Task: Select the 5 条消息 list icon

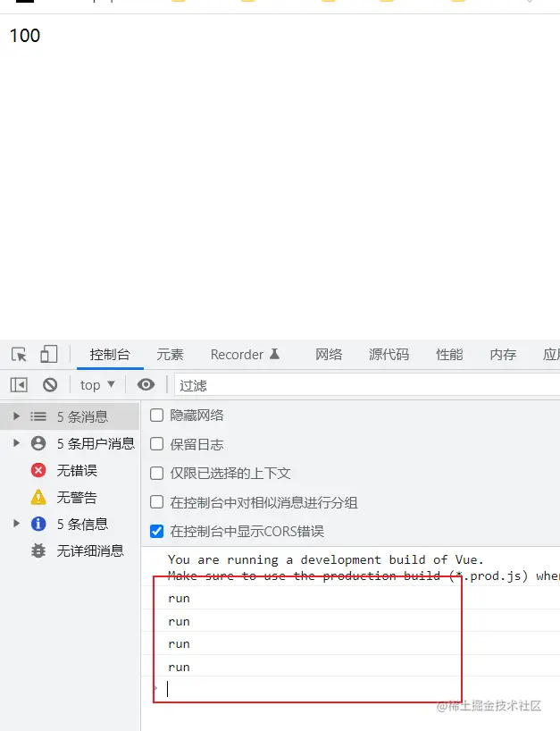Action: tap(38, 416)
